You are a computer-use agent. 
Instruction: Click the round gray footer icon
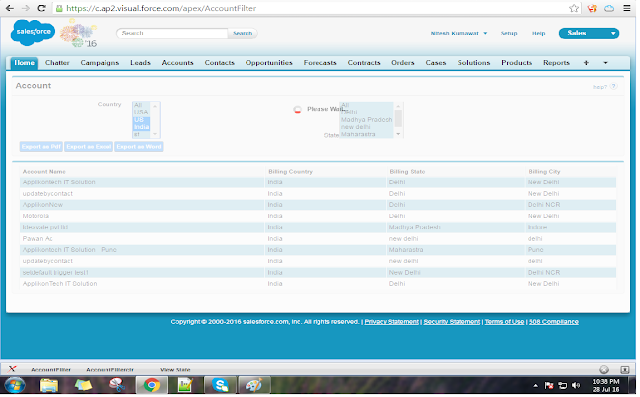pos(604,370)
